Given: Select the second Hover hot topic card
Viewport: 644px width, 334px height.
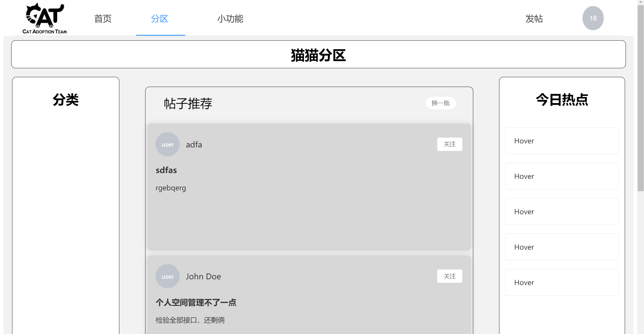Looking at the screenshot, I should (x=561, y=176).
